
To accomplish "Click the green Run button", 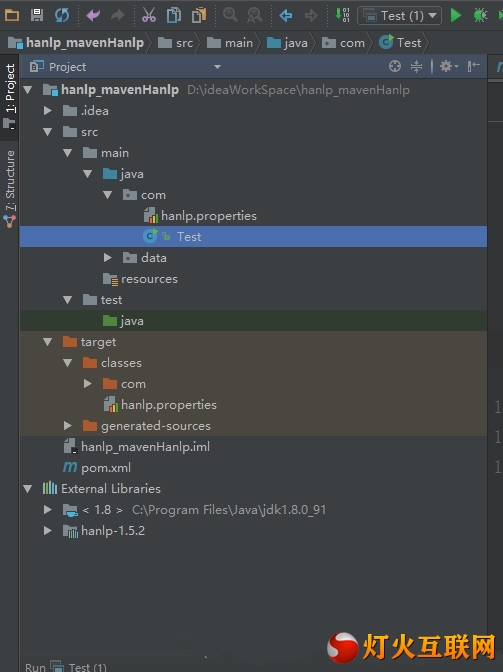I will point(455,15).
